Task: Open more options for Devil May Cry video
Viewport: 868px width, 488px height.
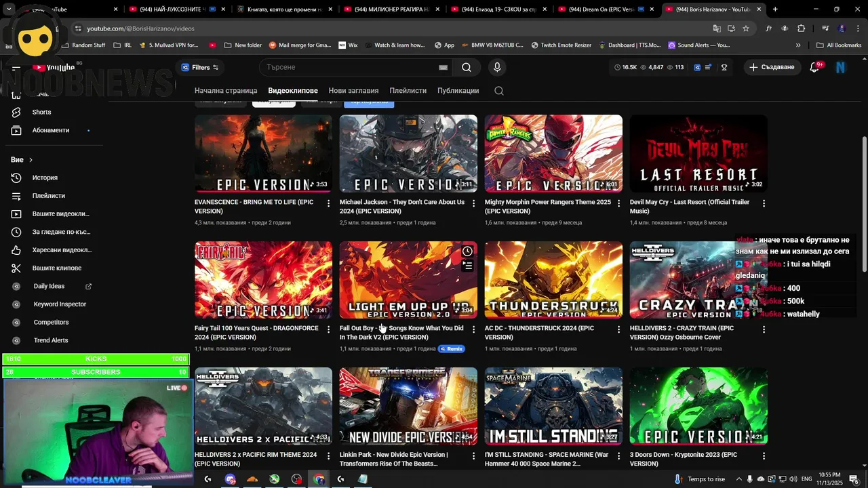Action: click(x=764, y=203)
